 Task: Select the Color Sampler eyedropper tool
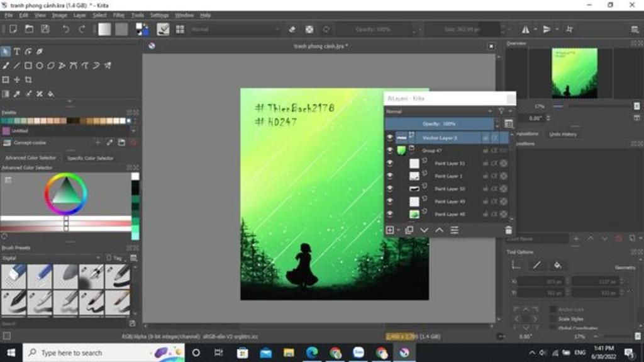[x=17, y=94]
